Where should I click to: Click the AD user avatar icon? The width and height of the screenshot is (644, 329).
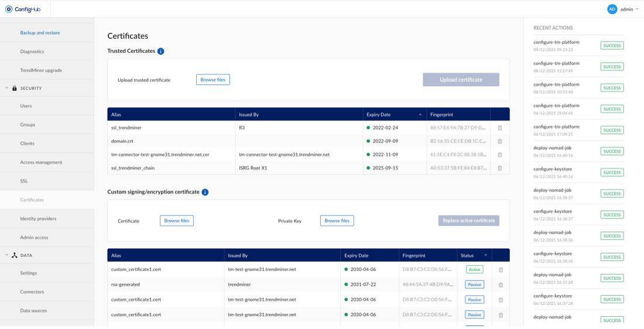(x=612, y=9)
